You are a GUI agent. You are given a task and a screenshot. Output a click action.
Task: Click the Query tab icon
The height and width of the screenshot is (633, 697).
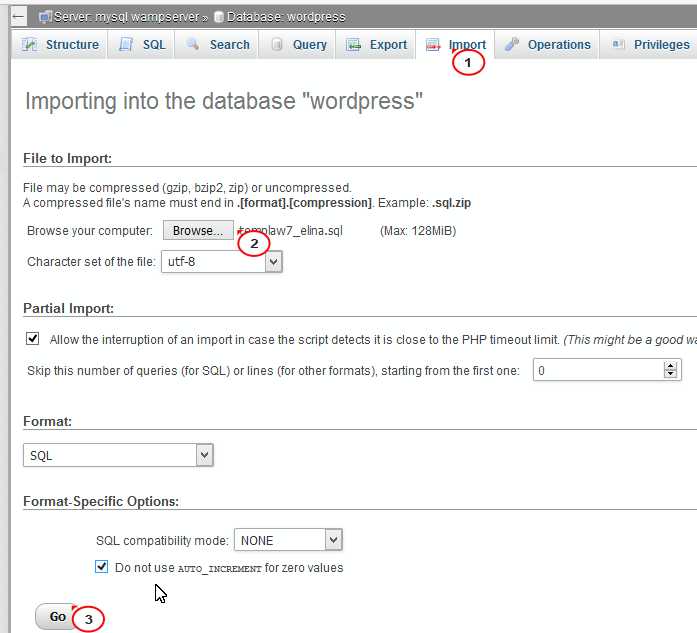[x=276, y=44]
